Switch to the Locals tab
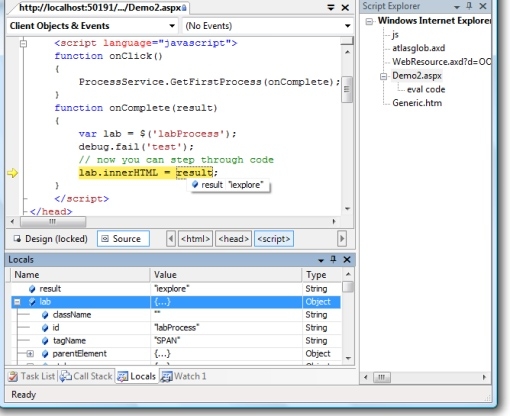This screenshot has width=510, height=416. (137, 376)
